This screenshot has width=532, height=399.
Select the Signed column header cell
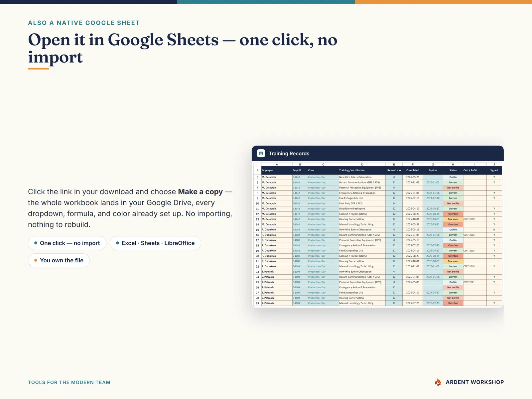point(494,170)
